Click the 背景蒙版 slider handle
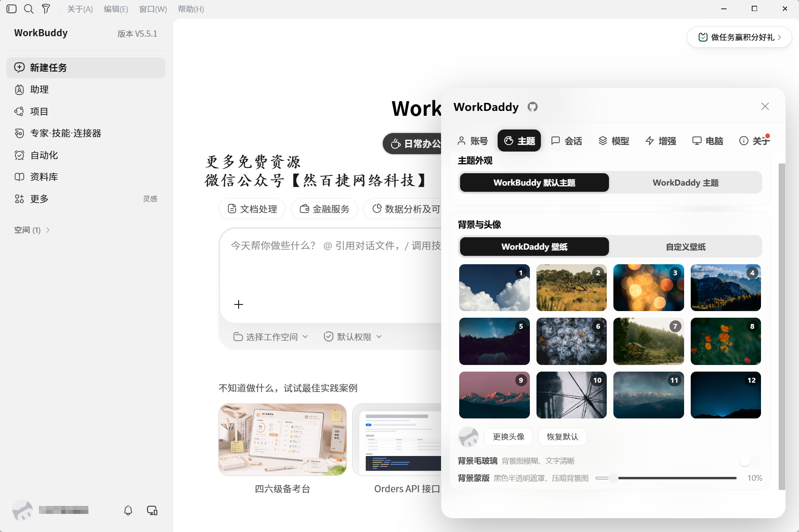 613,478
